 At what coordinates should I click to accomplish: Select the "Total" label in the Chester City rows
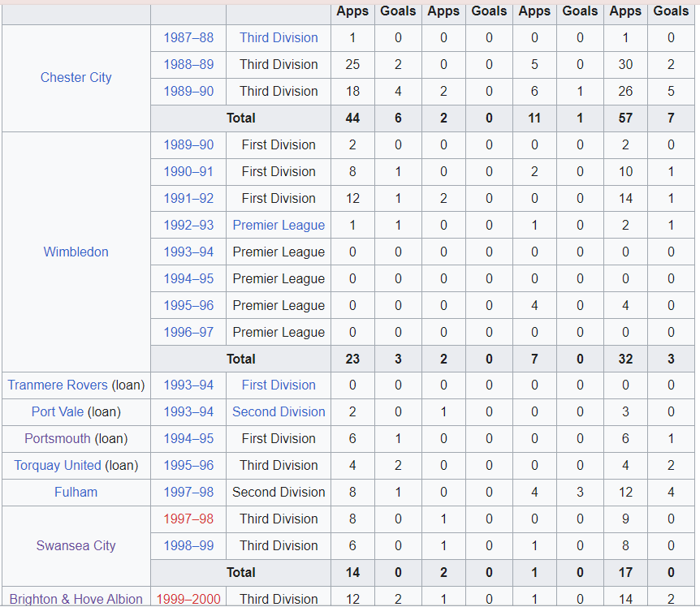(241, 118)
